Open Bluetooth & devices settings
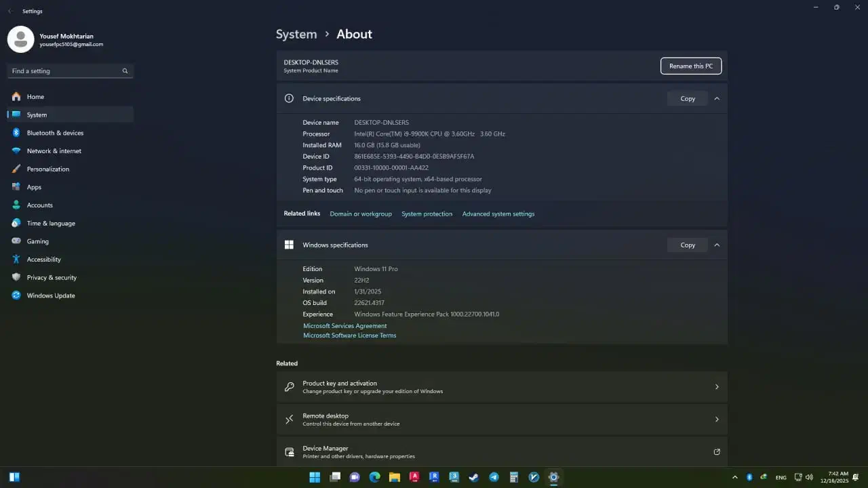Screen dimensions: 868x488 (55, 133)
